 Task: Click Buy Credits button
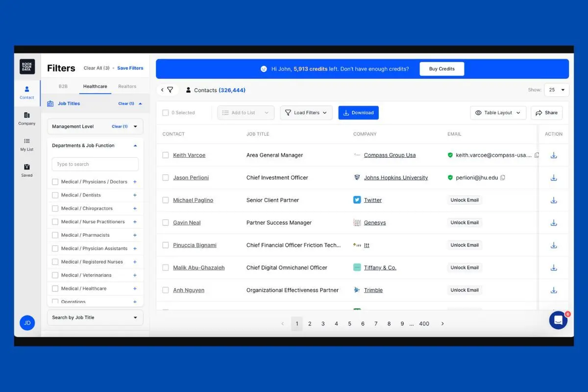coord(442,69)
